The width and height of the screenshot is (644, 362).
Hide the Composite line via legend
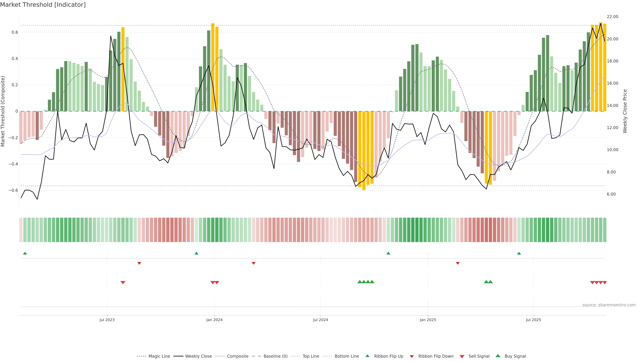237,356
